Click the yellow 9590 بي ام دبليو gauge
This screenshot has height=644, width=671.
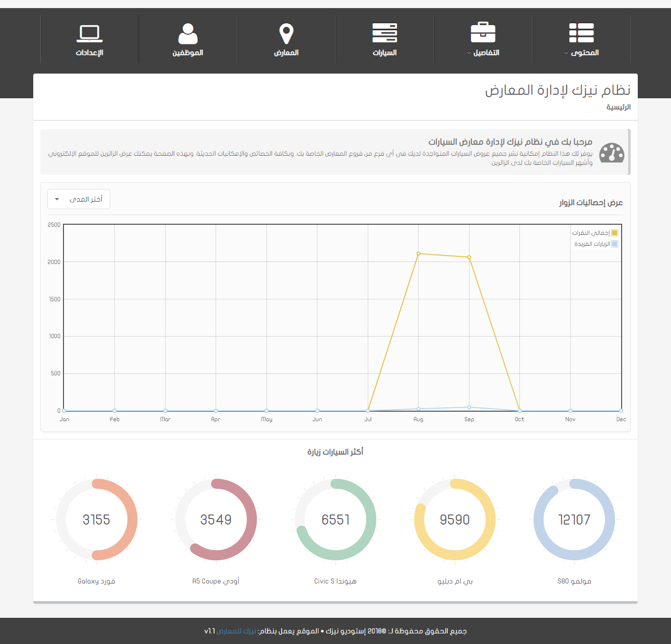[x=455, y=520]
